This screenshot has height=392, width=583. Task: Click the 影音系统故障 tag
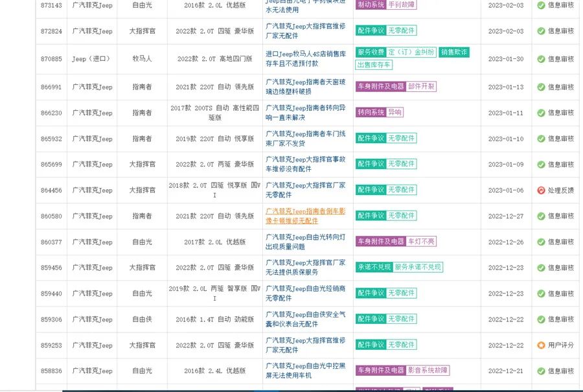click(428, 370)
